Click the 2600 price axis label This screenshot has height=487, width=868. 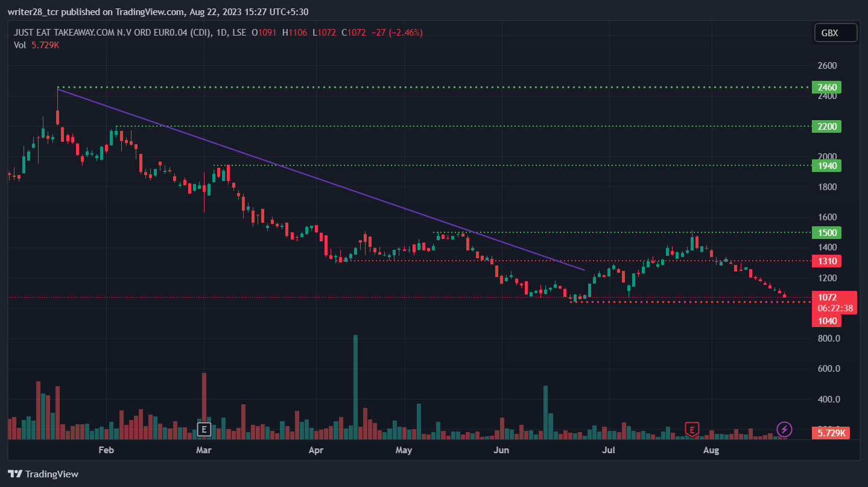pos(826,65)
